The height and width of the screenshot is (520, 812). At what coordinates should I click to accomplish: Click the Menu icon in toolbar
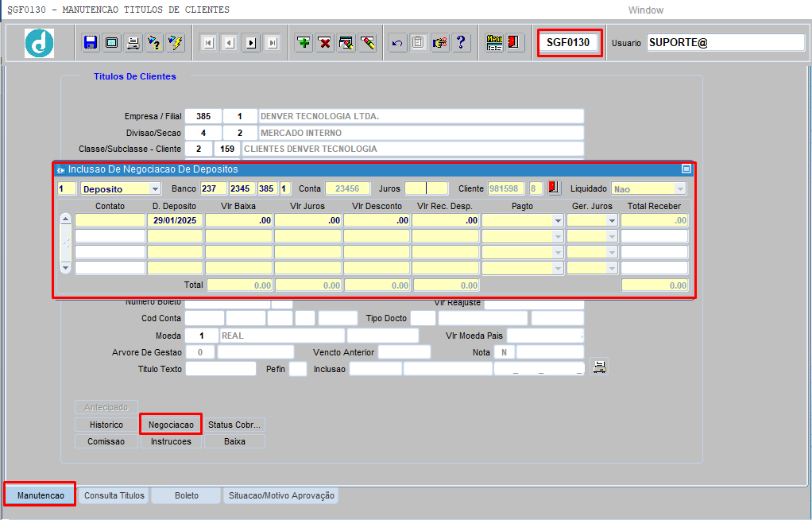tap(494, 42)
